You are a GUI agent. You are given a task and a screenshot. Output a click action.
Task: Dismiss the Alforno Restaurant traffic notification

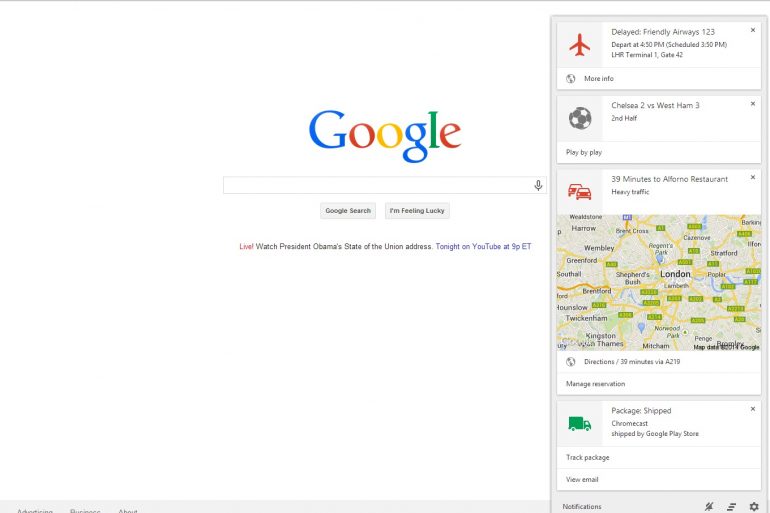coord(753,178)
